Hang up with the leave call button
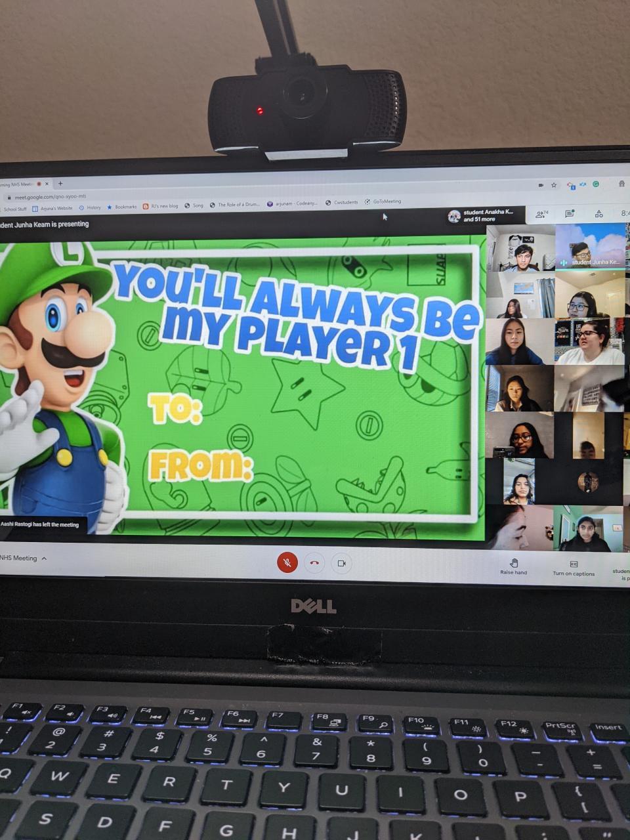630x840 pixels. click(314, 563)
